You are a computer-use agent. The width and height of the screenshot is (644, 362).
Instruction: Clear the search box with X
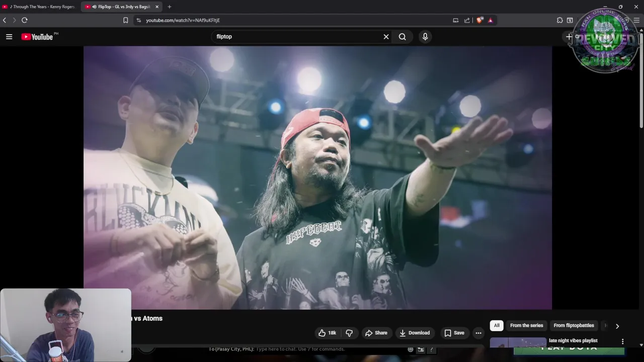coord(386,37)
